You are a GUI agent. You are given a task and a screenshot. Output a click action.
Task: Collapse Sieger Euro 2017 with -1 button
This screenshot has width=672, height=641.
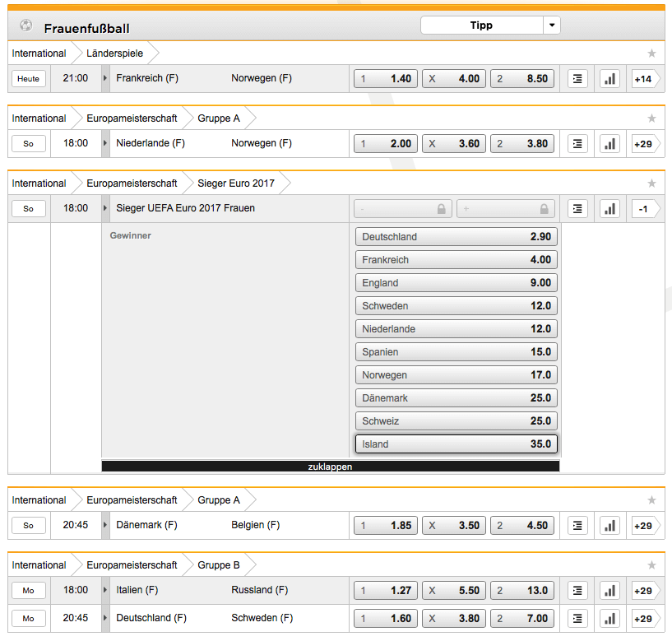coord(644,209)
